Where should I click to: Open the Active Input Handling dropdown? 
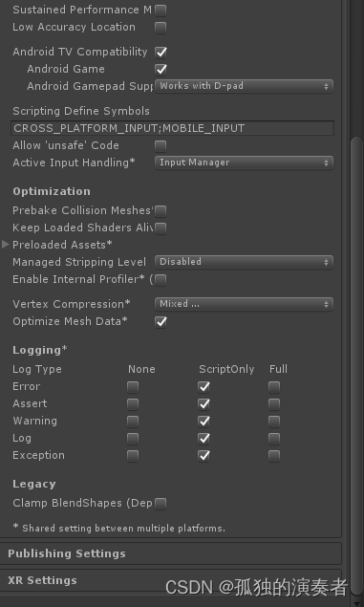pos(244,163)
